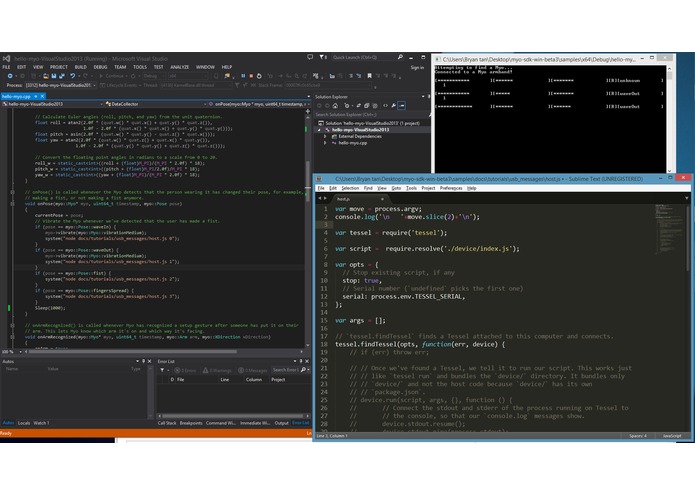695x494 pixels.
Task: Switch to the Output tab
Action: 281,423
